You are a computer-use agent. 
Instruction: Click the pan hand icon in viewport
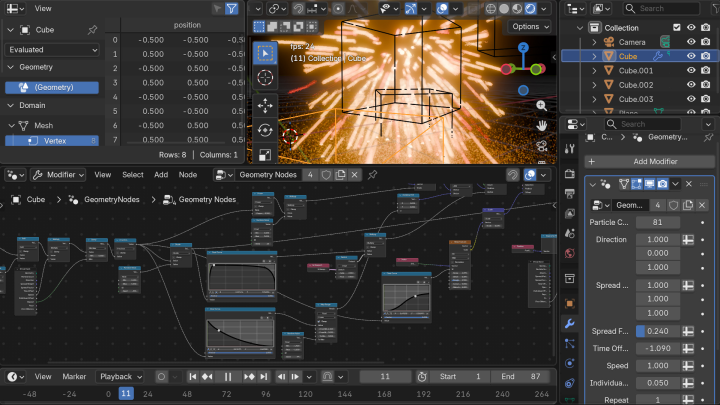[x=541, y=126]
